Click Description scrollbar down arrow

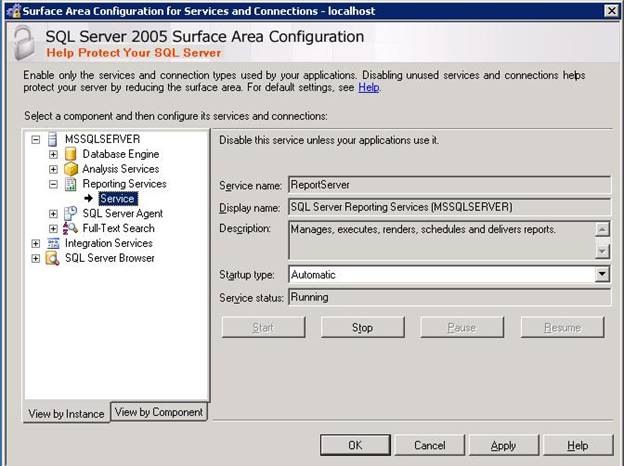[602, 251]
